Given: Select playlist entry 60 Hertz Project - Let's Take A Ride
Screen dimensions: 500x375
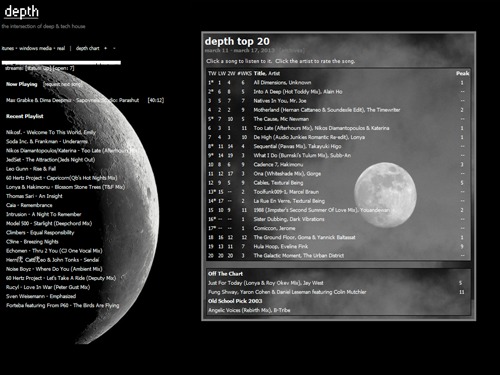Looking at the screenshot, I should coord(61,278).
